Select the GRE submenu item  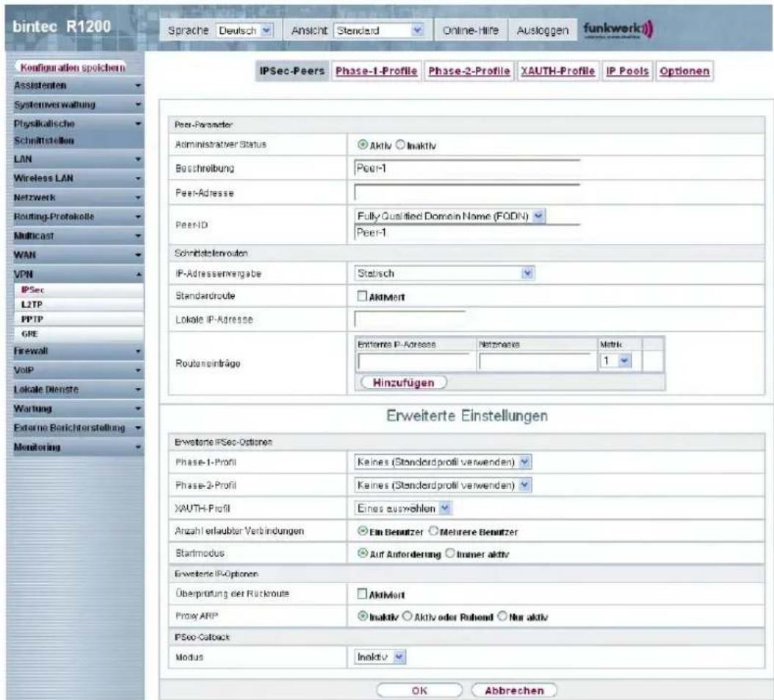pyautogui.click(x=79, y=333)
